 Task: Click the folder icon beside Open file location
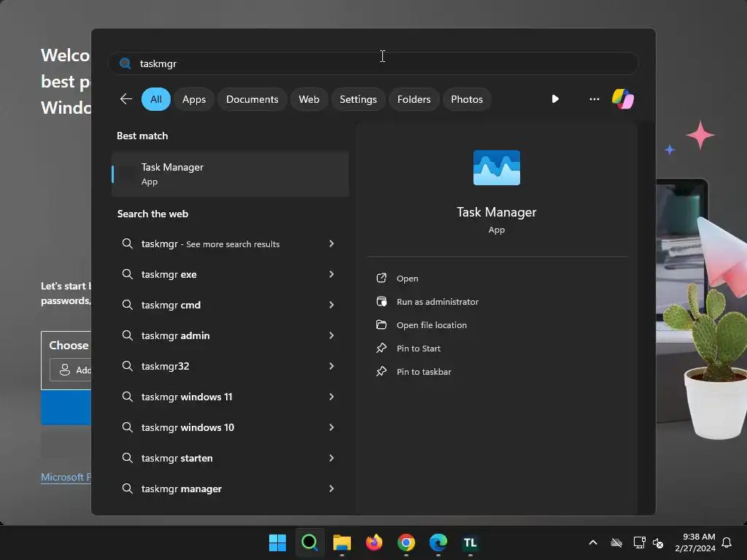382,324
